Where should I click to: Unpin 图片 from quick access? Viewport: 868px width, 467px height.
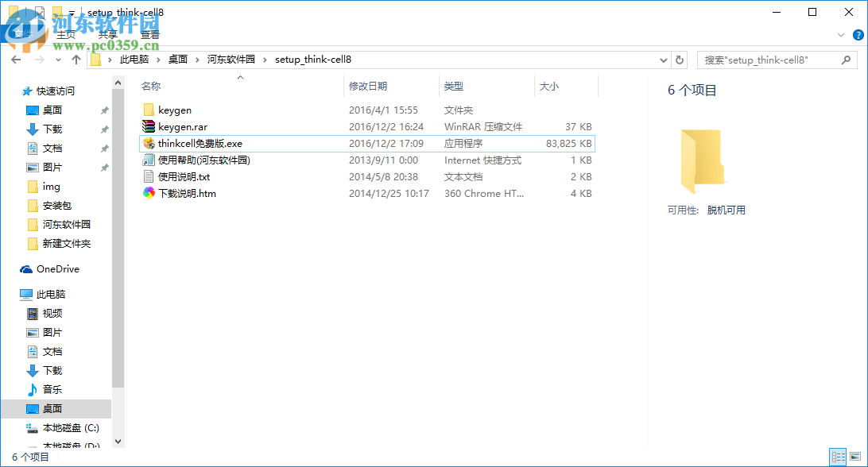103,167
